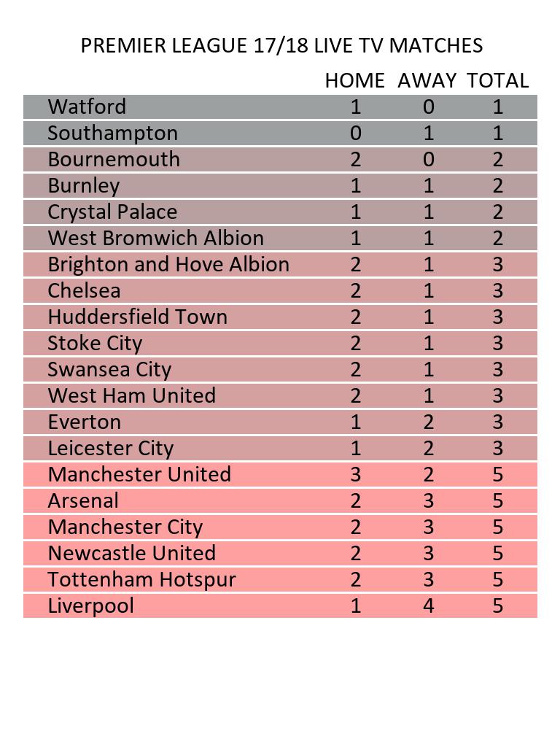Click Liverpool's away matches value 4
The width and height of the screenshot is (560, 747).
coord(428,606)
